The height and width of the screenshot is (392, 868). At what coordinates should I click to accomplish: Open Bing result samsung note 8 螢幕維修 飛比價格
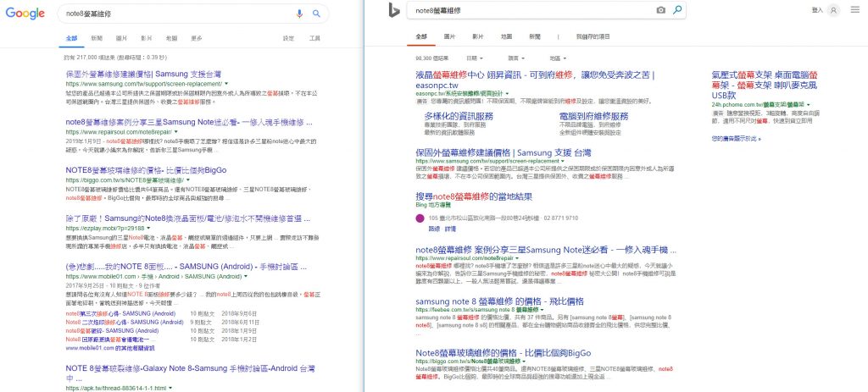[499, 301]
